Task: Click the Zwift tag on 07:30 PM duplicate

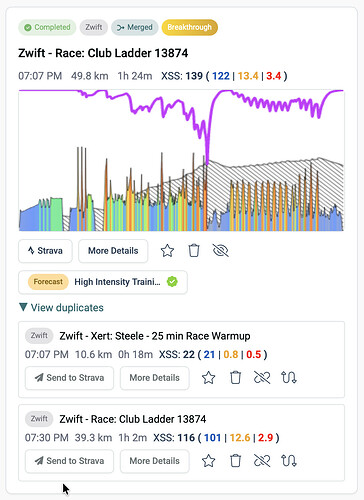Action: 39,419
